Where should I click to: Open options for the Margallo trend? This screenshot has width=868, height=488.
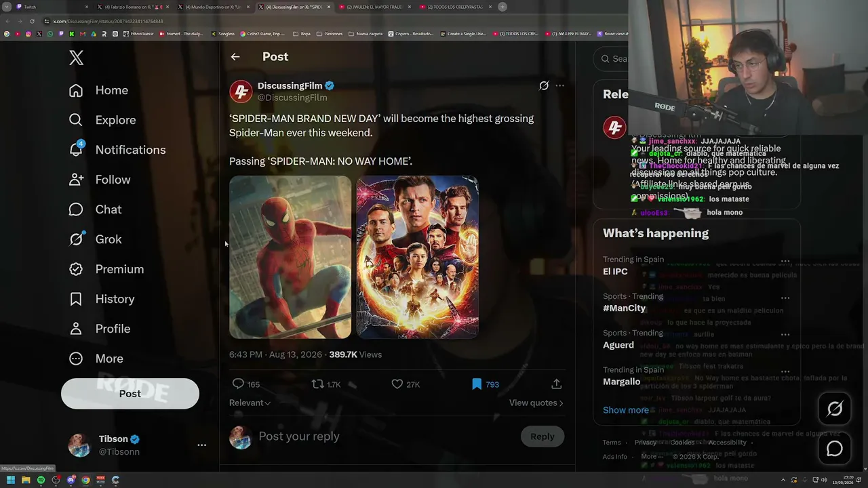click(785, 371)
